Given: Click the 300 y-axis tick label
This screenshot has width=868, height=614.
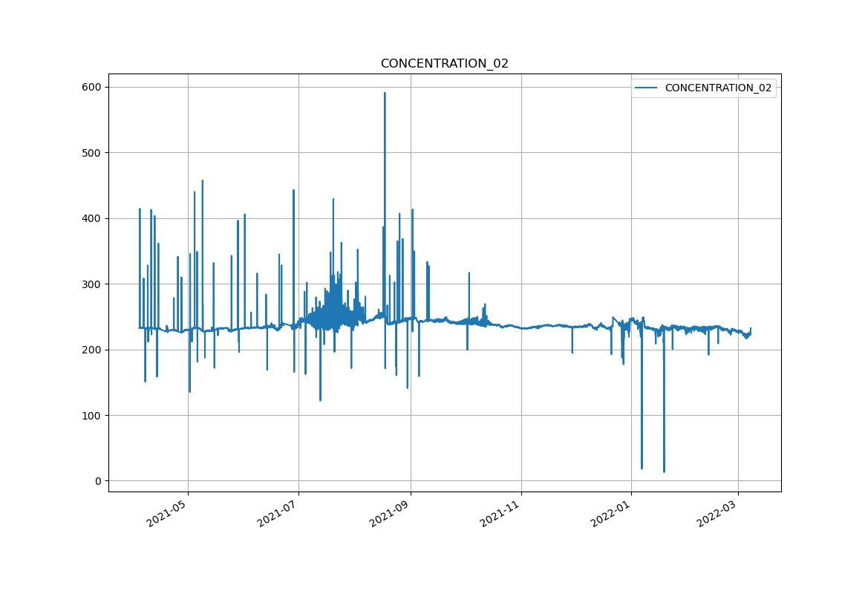Looking at the screenshot, I should click(x=92, y=284).
